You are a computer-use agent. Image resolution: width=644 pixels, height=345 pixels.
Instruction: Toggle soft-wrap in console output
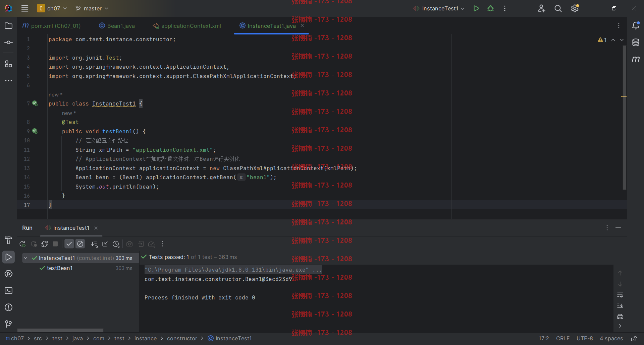pyautogui.click(x=620, y=295)
